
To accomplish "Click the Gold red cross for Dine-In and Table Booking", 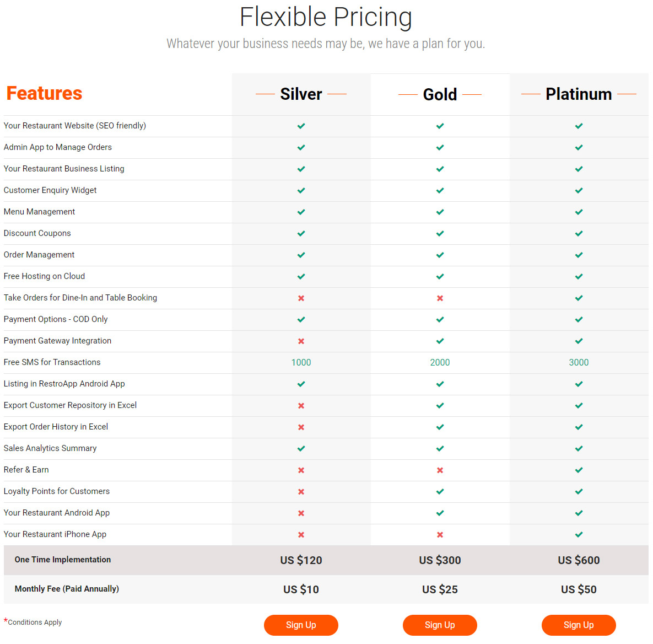I will pyautogui.click(x=440, y=298).
